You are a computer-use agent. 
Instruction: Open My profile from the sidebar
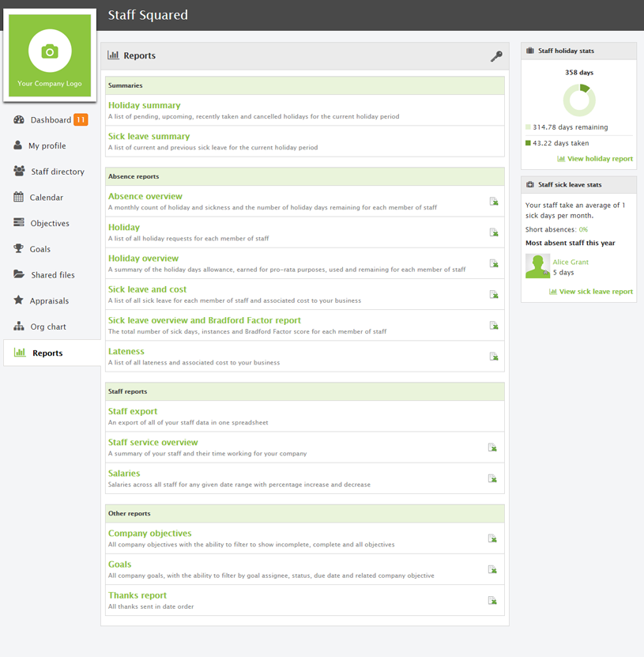pos(46,145)
